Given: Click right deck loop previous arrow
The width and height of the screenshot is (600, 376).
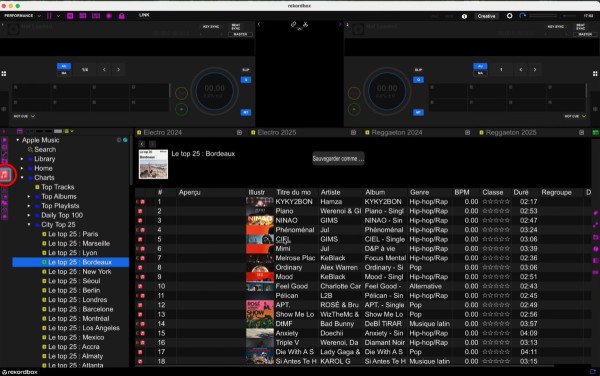Looking at the screenshot, I should click(520, 70).
